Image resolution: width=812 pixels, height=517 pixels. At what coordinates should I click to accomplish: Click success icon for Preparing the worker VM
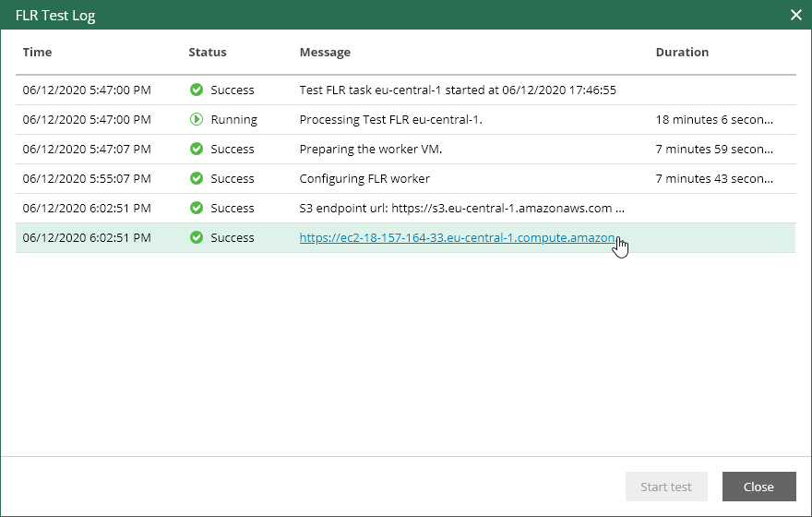click(196, 149)
